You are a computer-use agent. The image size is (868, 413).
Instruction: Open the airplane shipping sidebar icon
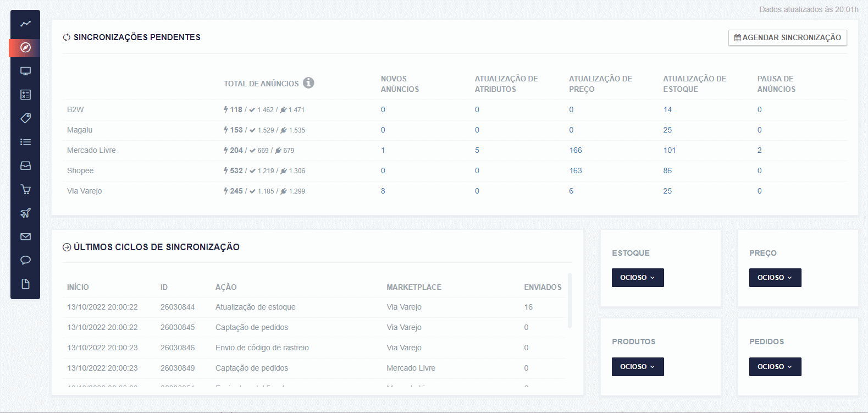(x=25, y=213)
